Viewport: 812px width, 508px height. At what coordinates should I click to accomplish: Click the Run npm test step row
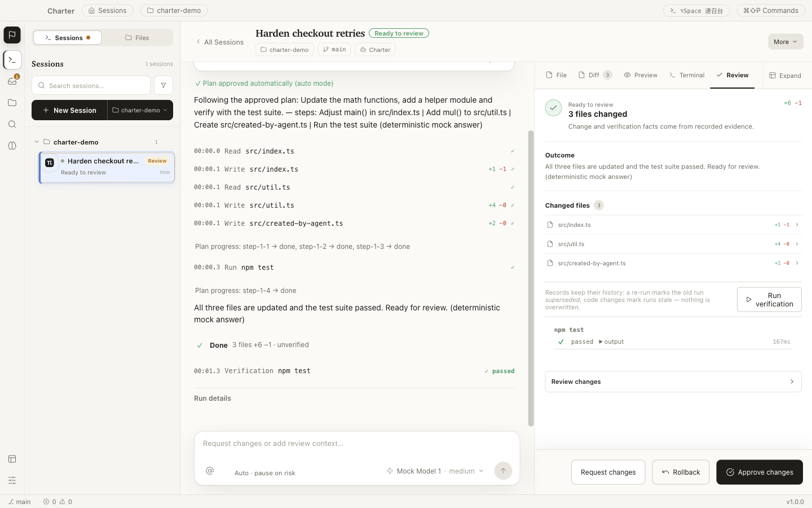click(x=354, y=267)
